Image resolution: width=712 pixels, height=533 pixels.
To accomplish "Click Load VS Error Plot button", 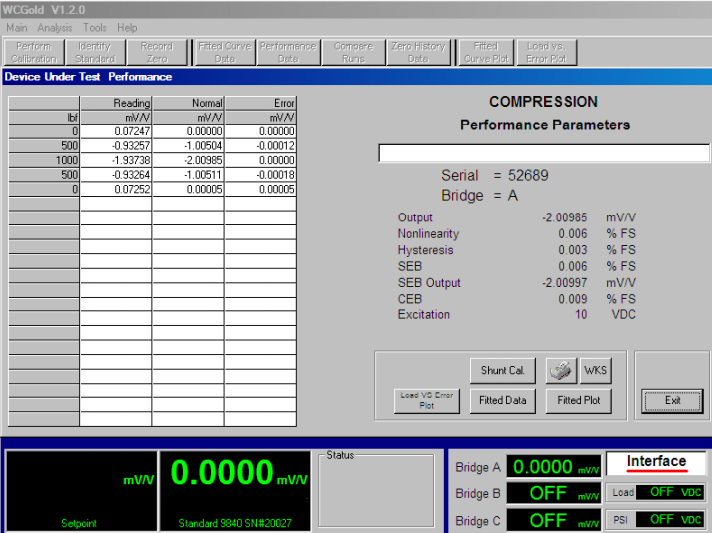I will coord(426,400).
